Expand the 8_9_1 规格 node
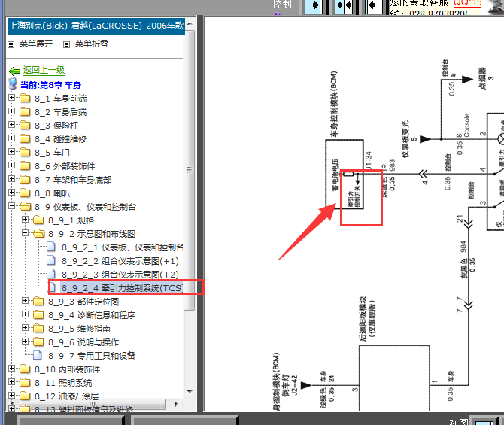The width and height of the screenshot is (504, 425). pyautogui.click(x=25, y=219)
